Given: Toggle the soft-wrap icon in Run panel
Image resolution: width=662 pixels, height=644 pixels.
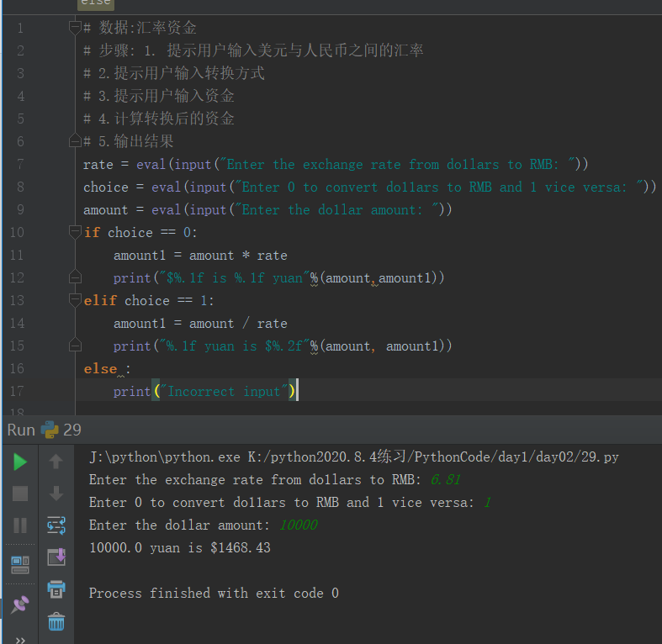Looking at the screenshot, I should pos(56,525).
